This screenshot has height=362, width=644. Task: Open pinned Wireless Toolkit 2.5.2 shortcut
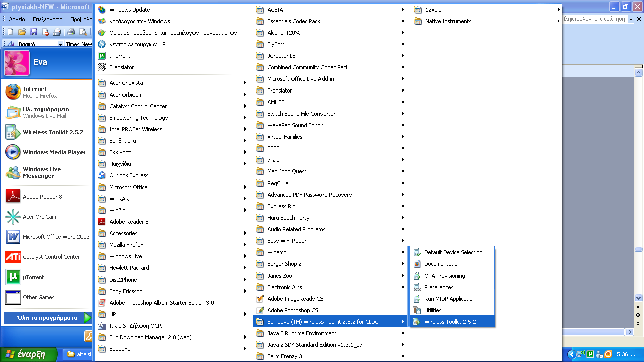tap(46, 132)
